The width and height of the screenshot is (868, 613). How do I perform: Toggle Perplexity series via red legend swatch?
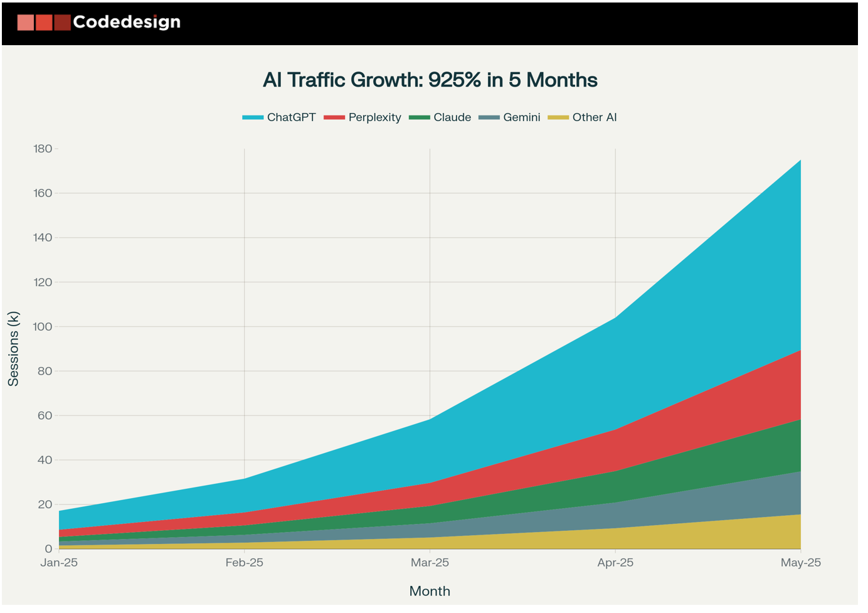[x=334, y=118]
